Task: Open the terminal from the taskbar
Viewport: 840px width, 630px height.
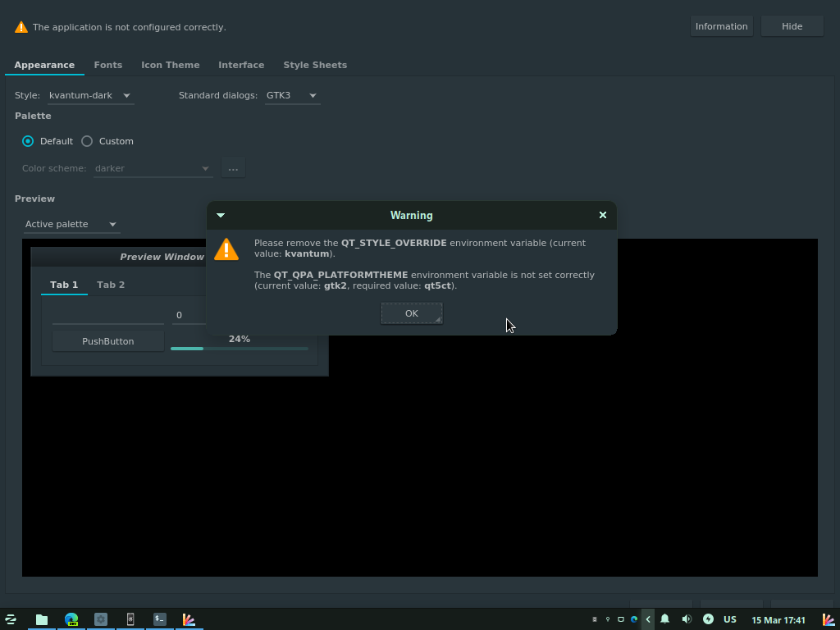Action: click(160, 619)
